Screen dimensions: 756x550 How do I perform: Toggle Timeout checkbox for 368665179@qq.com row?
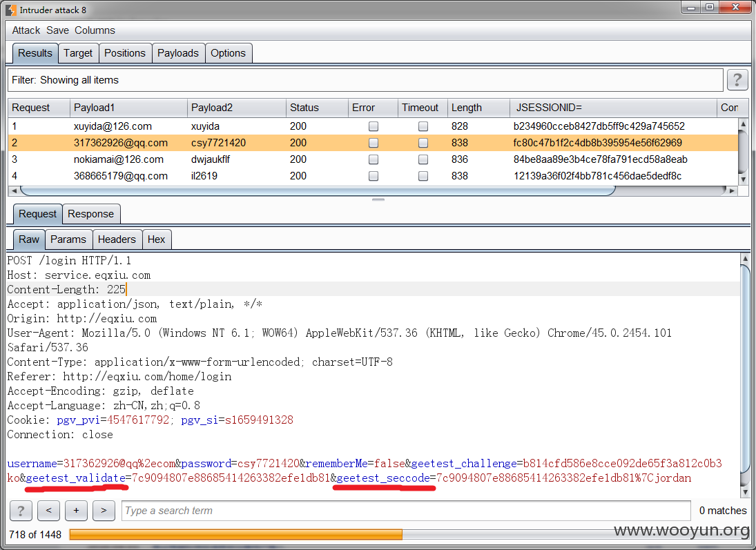click(x=423, y=176)
